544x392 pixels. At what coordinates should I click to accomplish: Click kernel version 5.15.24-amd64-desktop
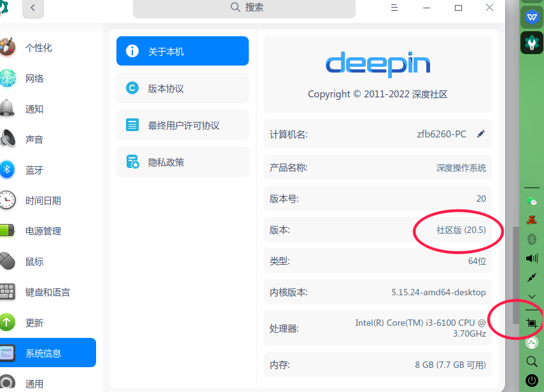pos(438,292)
